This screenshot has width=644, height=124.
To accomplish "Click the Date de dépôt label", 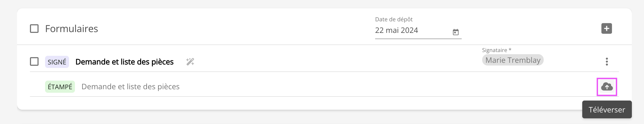I will pyautogui.click(x=394, y=19).
